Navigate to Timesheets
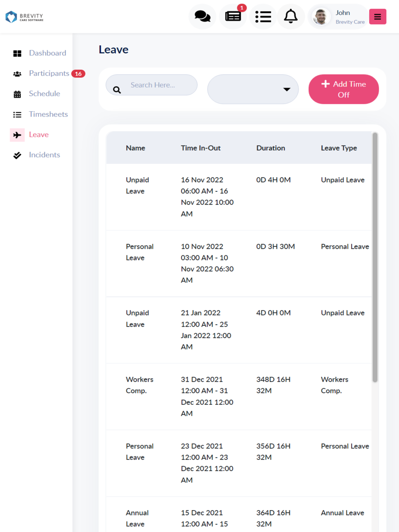Image resolution: width=399 pixels, height=532 pixels. point(48,114)
